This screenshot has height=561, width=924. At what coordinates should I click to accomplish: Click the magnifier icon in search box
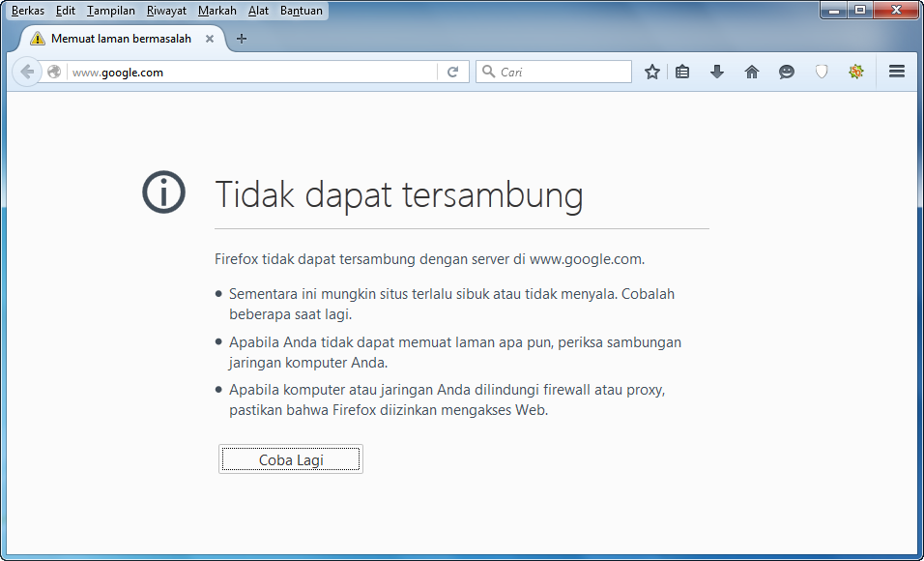pos(488,72)
